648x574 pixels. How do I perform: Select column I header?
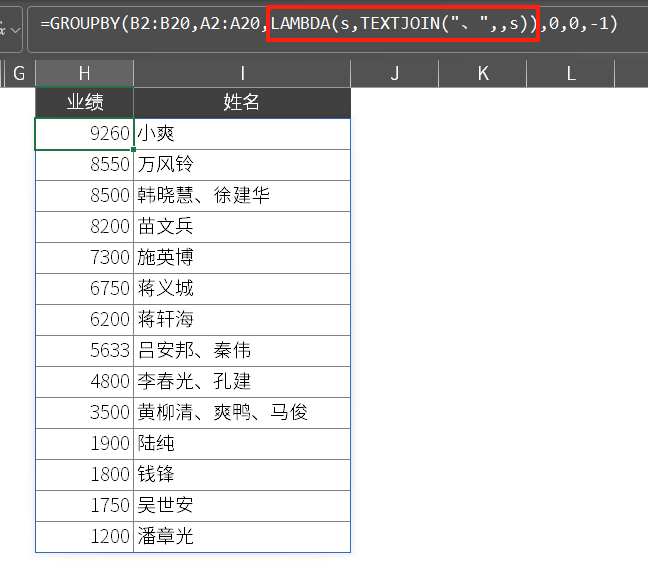[242, 74]
